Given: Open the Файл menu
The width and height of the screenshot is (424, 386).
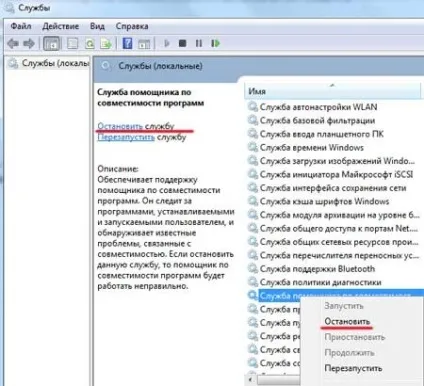Looking at the screenshot, I should point(21,26).
